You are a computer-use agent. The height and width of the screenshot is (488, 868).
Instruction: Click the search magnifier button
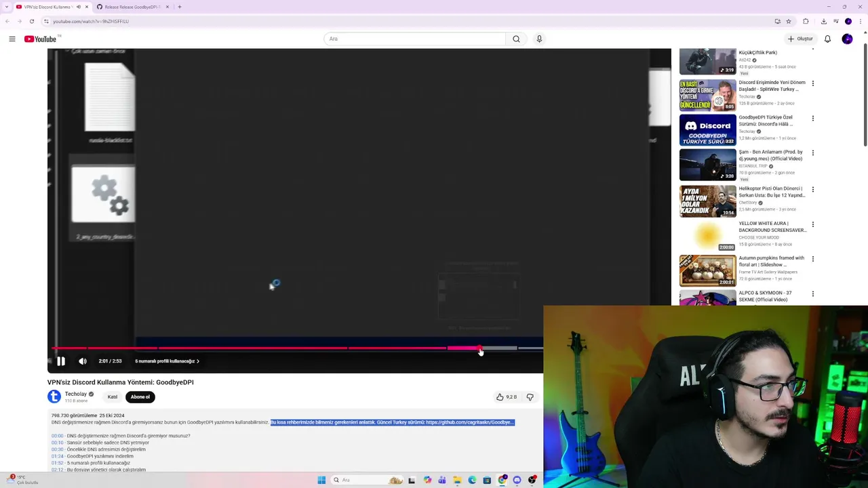click(x=516, y=39)
